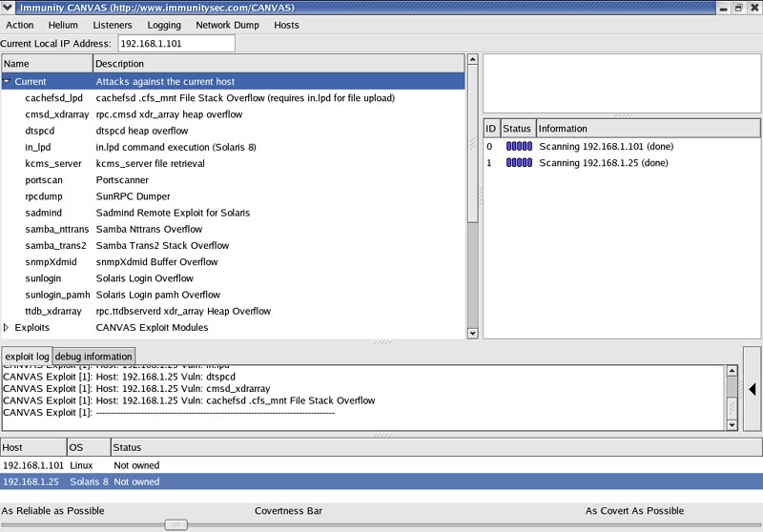
Task: Click the Host column header
Action: tap(33, 447)
